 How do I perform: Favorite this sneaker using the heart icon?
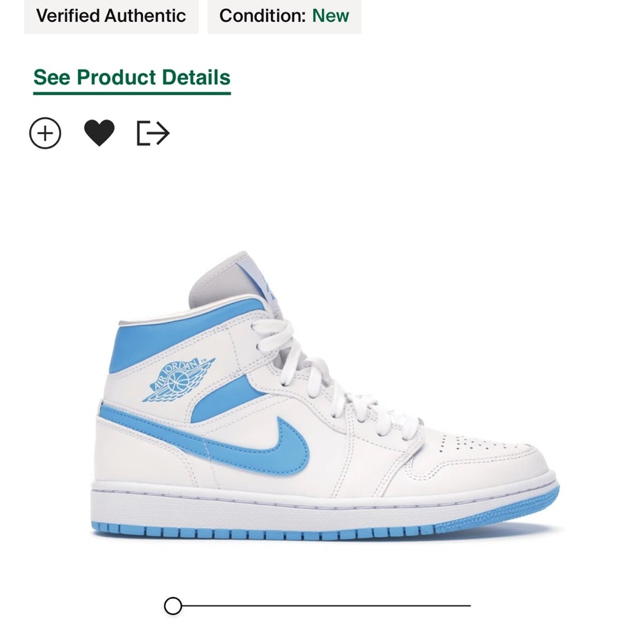pos(99,132)
